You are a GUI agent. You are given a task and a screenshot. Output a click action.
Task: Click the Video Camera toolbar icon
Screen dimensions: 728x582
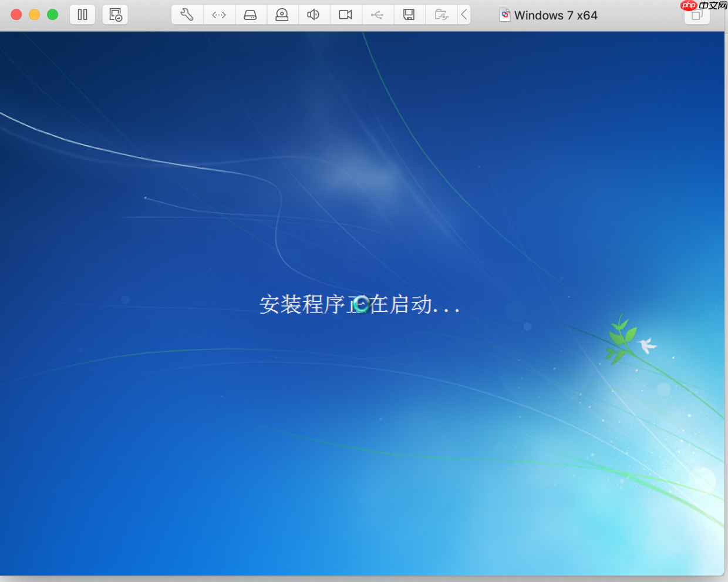coord(346,15)
